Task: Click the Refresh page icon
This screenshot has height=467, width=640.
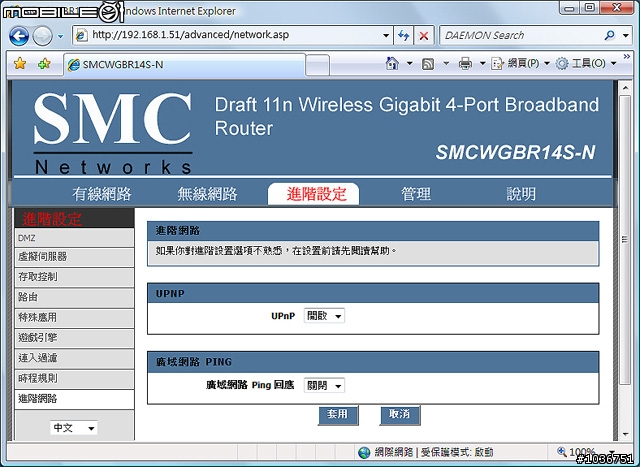Action: click(403, 36)
